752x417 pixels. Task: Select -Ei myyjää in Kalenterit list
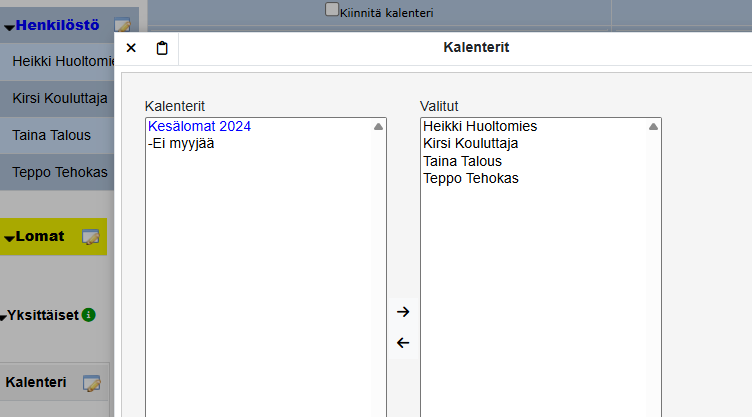coord(180,144)
